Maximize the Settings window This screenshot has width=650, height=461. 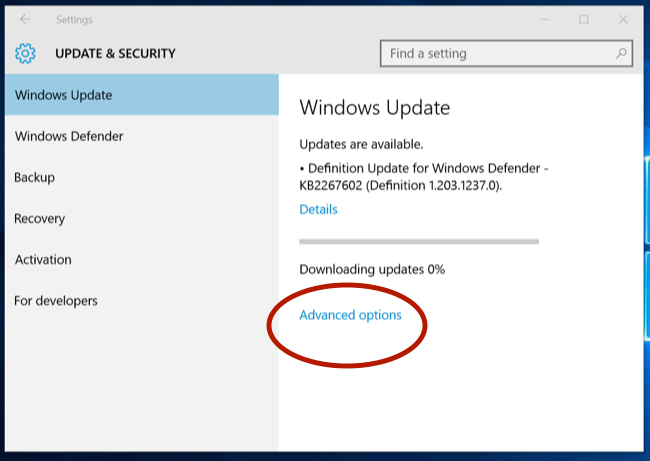[x=584, y=19]
